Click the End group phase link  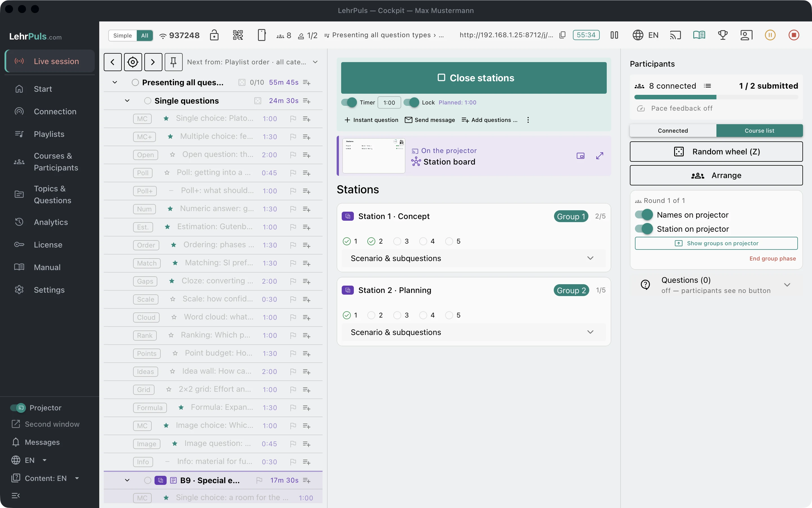click(x=773, y=258)
